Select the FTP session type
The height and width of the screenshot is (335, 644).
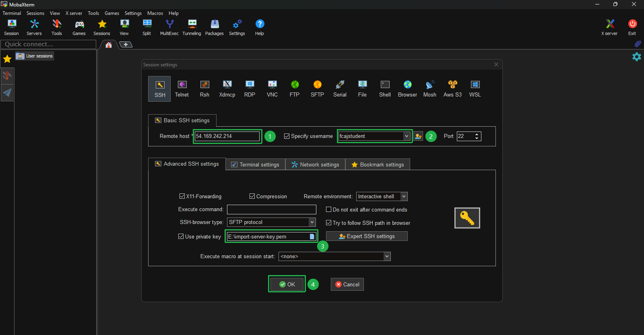click(295, 89)
